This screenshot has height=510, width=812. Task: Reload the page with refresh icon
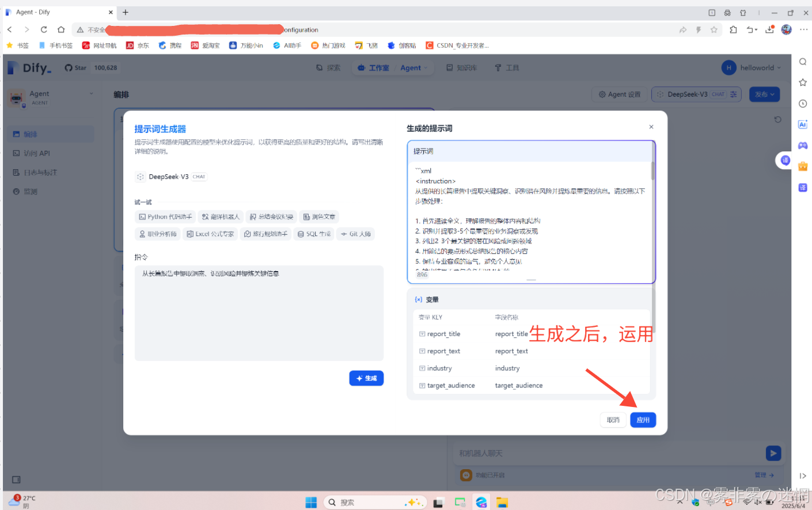pos(44,29)
